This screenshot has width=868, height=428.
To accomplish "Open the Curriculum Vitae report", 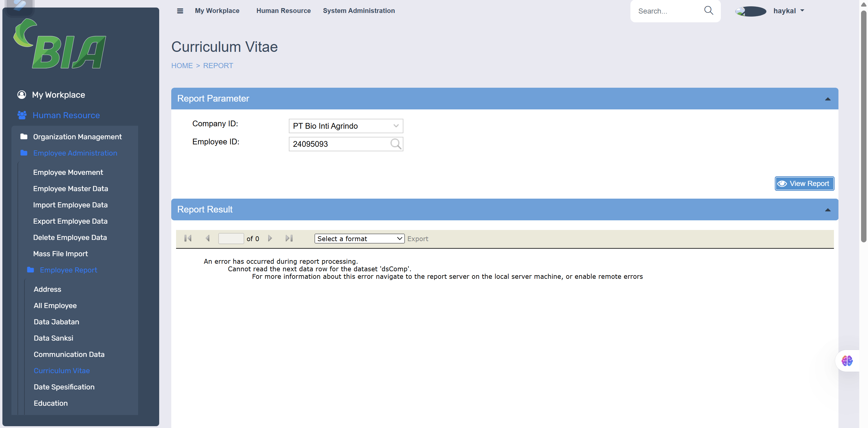I will [x=62, y=370].
